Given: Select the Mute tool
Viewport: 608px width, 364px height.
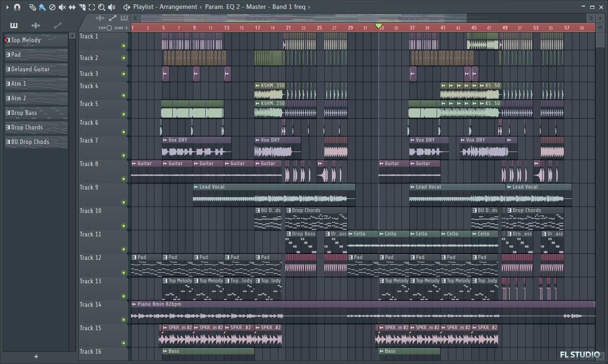Looking at the screenshot, I should click(62, 7).
